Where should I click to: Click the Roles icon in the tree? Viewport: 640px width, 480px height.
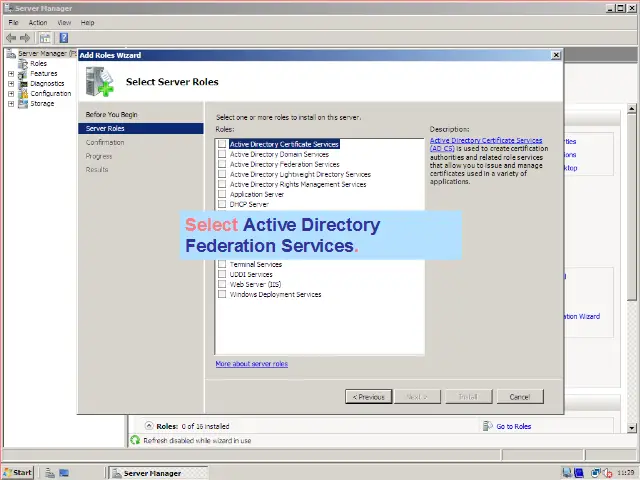pyautogui.click(x=23, y=64)
